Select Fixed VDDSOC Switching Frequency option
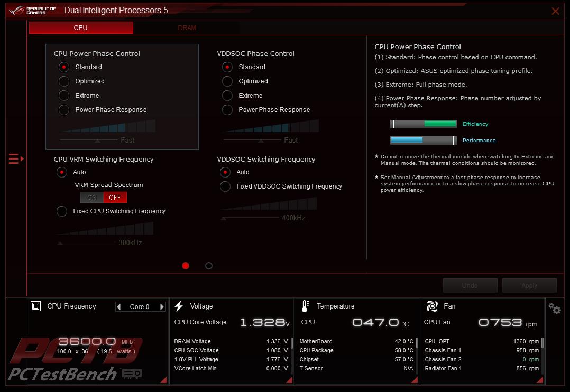The image size is (570, 392). point(225,186)
